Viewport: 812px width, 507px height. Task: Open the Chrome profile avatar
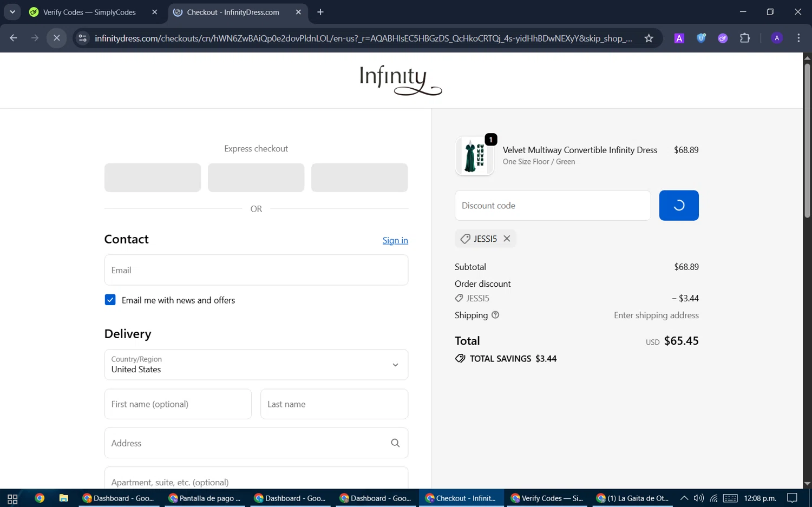coord(777,38)
